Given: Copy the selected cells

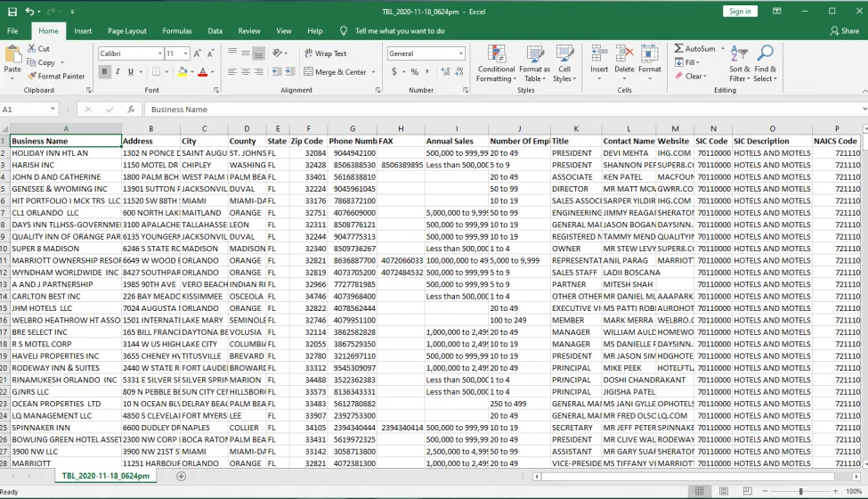Looking at the screenshot, I should click(42, 62).
